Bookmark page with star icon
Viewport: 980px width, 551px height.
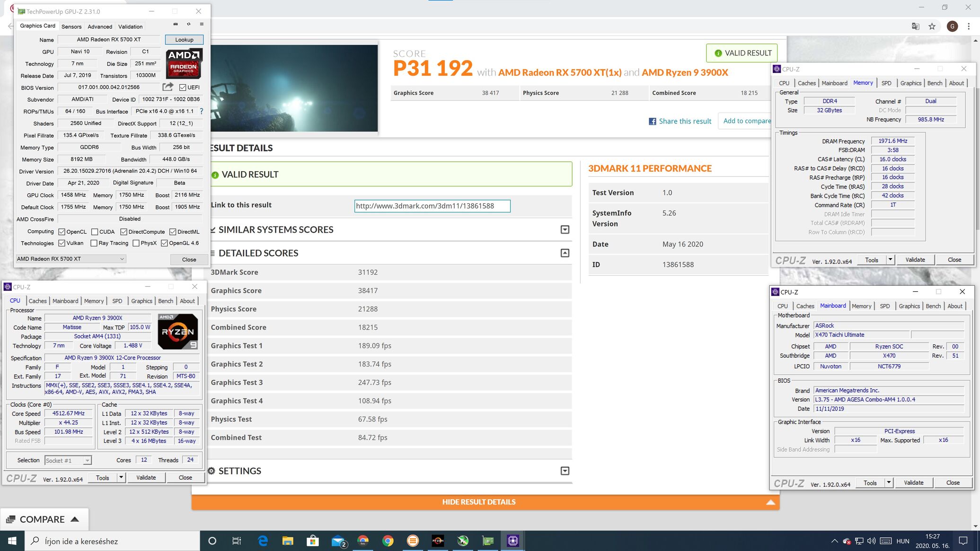pyautogui.click(x=932, y=26)
